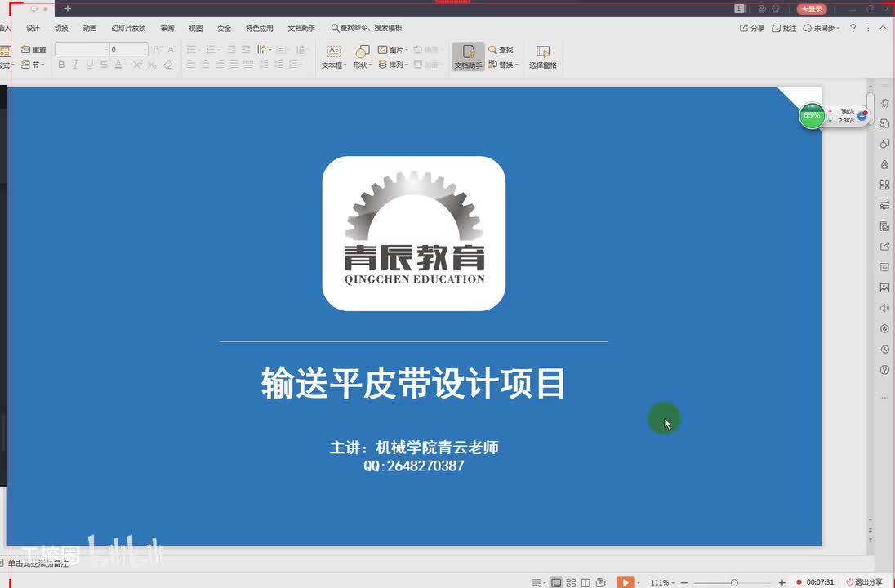Open the 幻灯片放映 ribbon tab
This screenshot has width=895, height=588.
click(128, 28)
